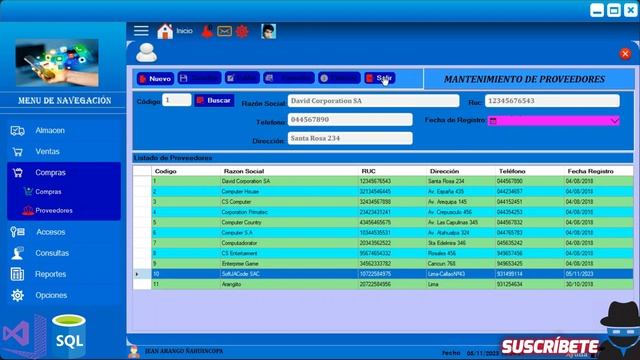
Task: Focus the Razón Social input field
Action: [x=373, y=101]
